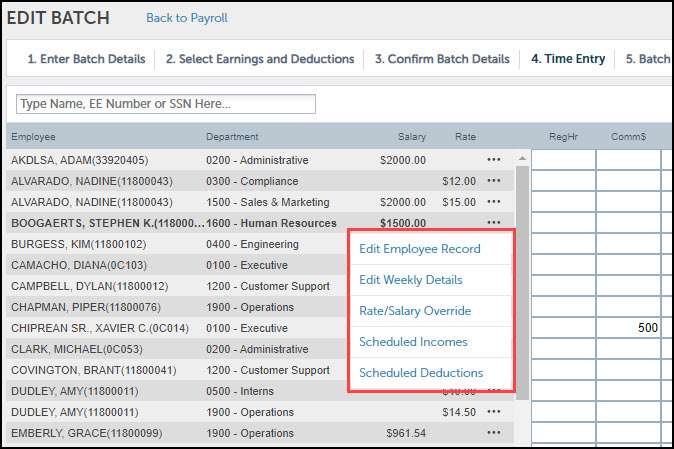Click the three-dot icon for Emberly, Grace
Viewport: 674px width, 449px height.
coord(493,433)
